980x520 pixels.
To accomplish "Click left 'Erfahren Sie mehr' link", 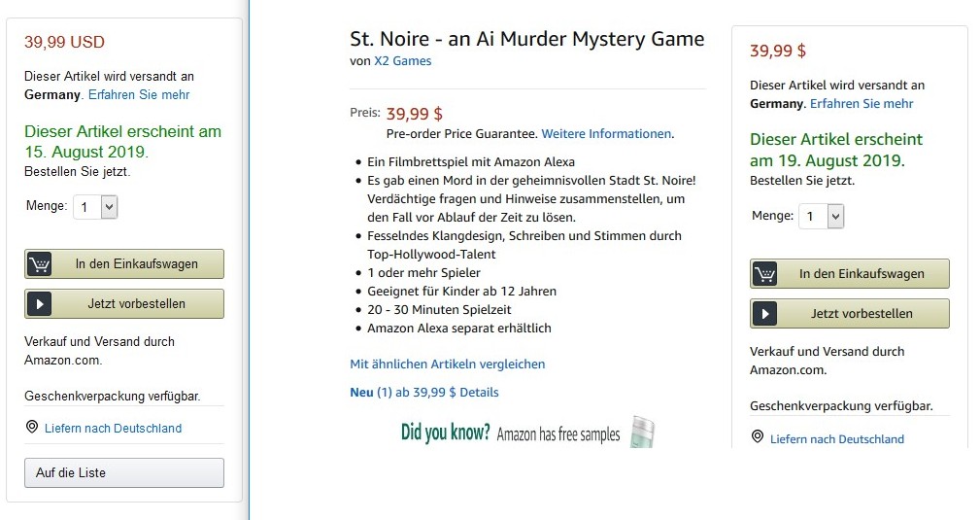I will point(138,94).
